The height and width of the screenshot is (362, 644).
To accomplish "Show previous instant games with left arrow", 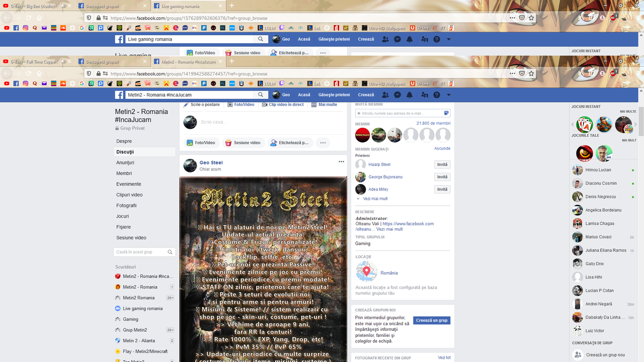I will coord(573,124).
